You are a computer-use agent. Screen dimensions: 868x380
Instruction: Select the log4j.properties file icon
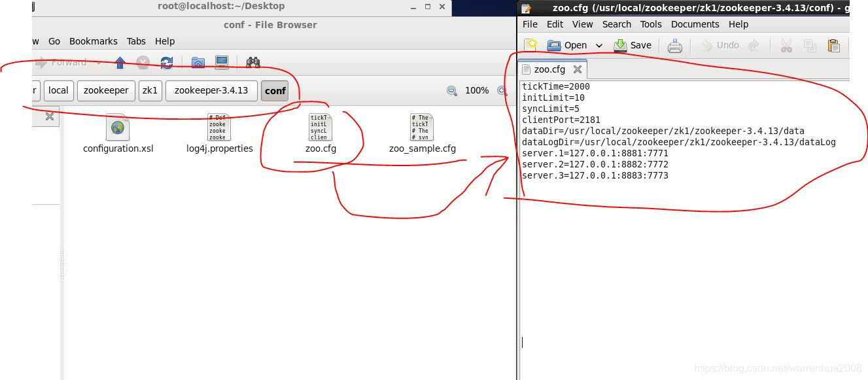[x=219, y=127]
